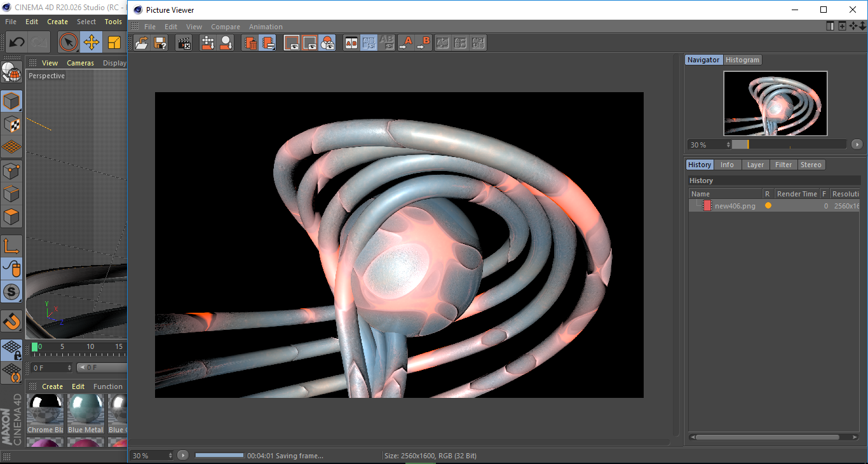
Task: Open the Layer tab
Action: coord(756,165)
